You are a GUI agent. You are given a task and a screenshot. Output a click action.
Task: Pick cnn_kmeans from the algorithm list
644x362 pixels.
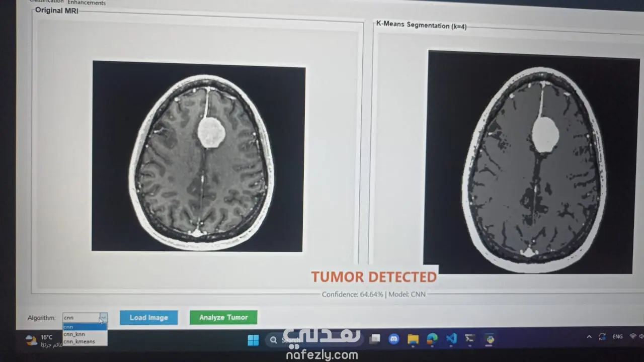click(85, 341)
